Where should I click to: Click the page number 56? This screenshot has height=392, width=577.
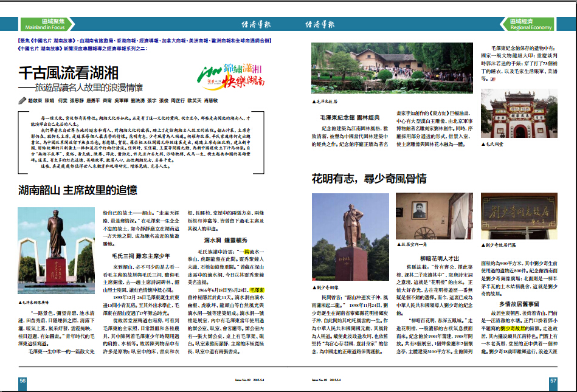coord(22,380)
